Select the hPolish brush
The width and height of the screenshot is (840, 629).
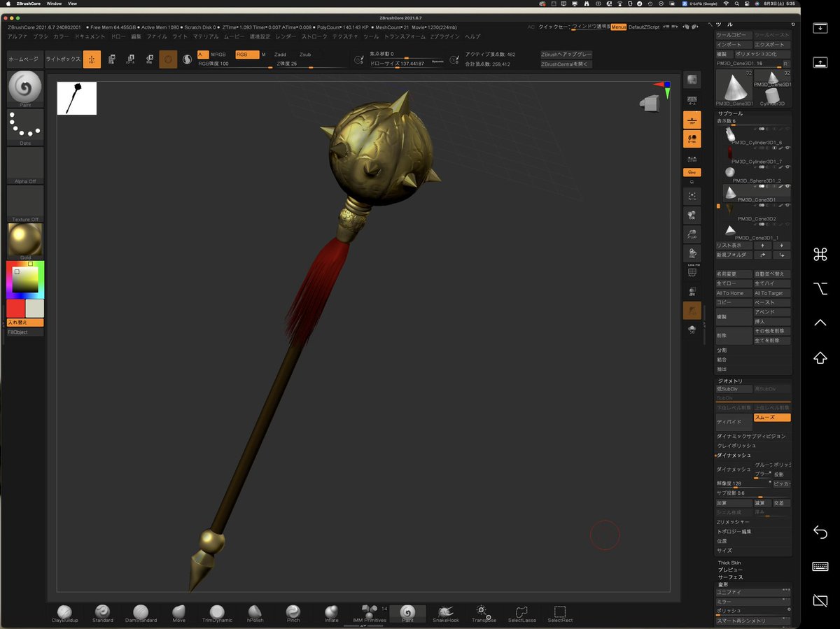[x=255, y=614]
